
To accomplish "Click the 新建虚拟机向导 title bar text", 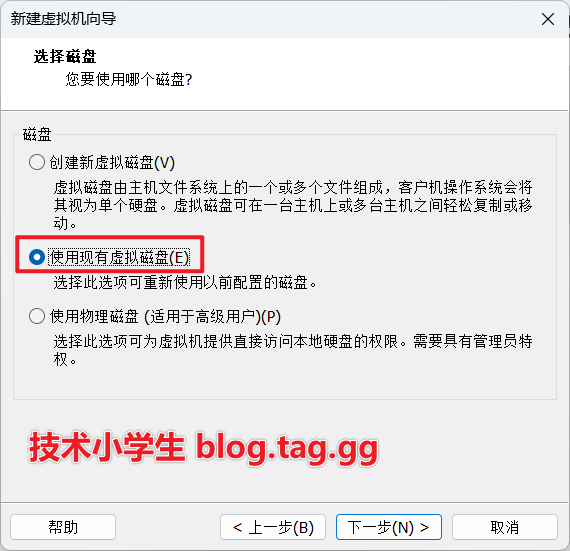I will [x=63, y=19].
